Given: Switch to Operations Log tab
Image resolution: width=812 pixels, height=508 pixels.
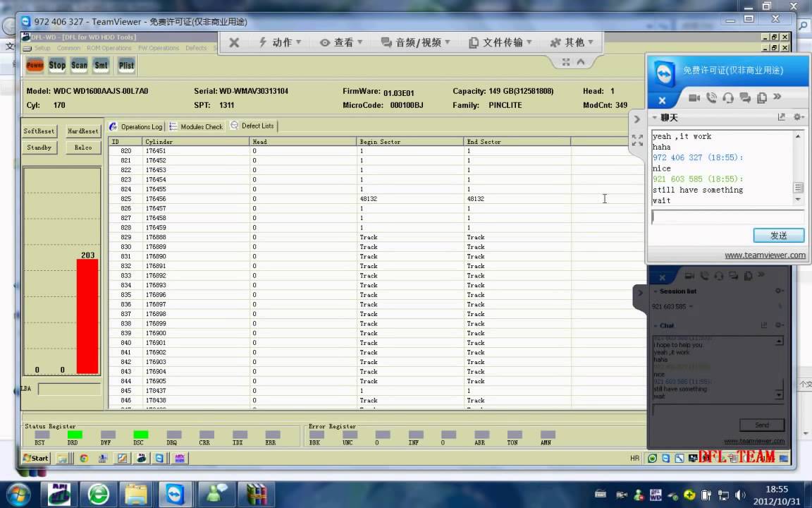Looking at the screenshot, I should tap(137, 126).
